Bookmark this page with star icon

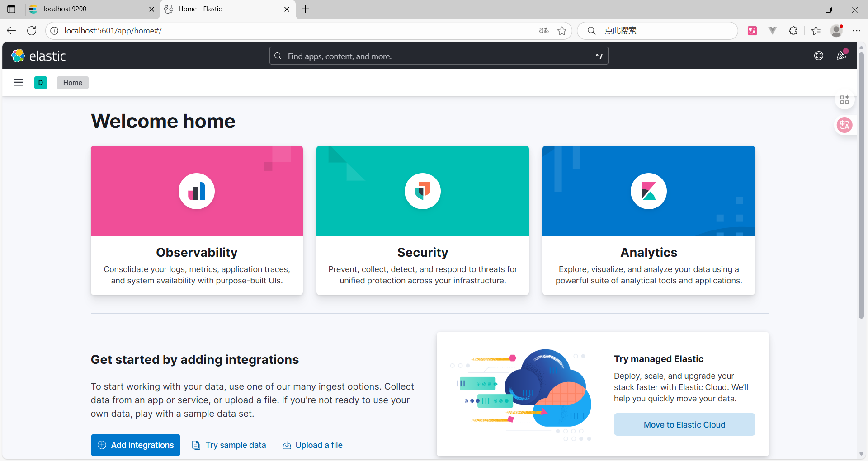click(562, 31)
